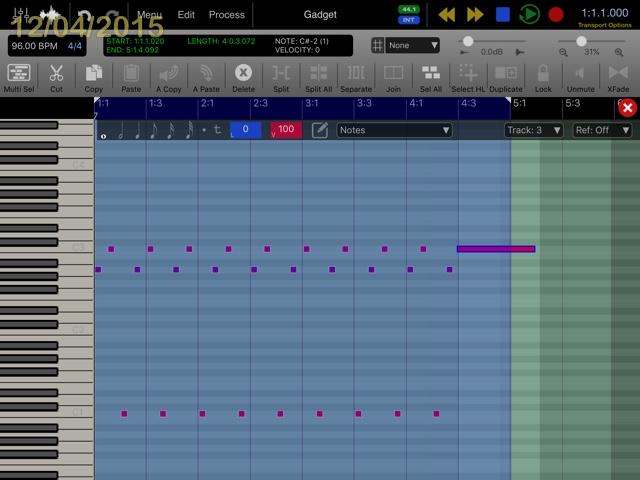The width and height of the screenshot is (640, 480).
Task: Start playback with green play button
Action: point(529,15)
